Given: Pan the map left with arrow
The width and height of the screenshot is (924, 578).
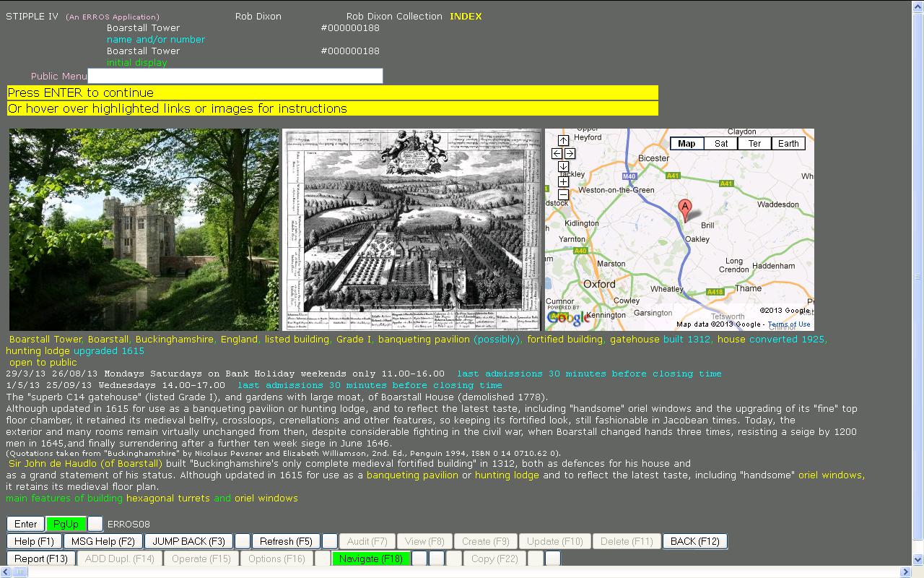Looking at the screenshot, I should point(557,153).
